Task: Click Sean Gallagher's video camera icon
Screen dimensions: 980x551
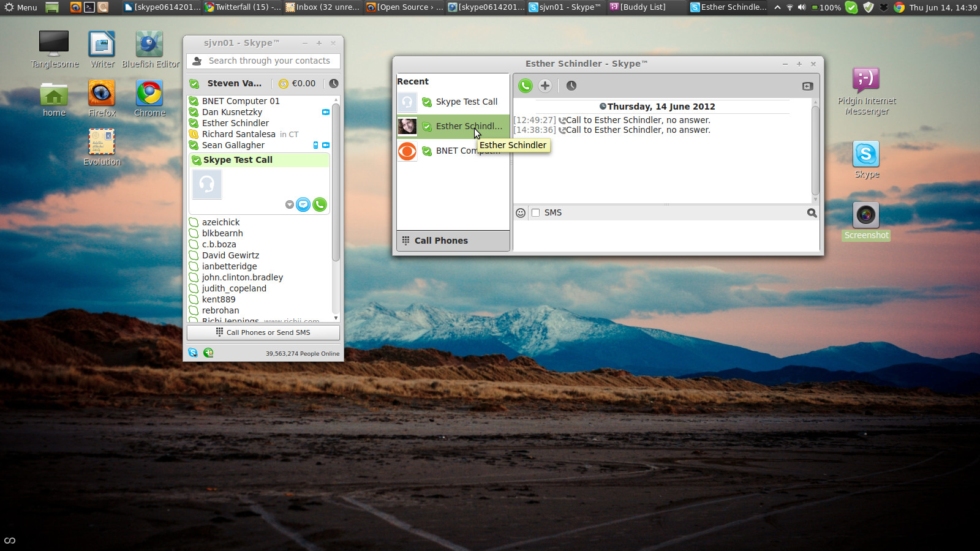Action: [326, 145]
